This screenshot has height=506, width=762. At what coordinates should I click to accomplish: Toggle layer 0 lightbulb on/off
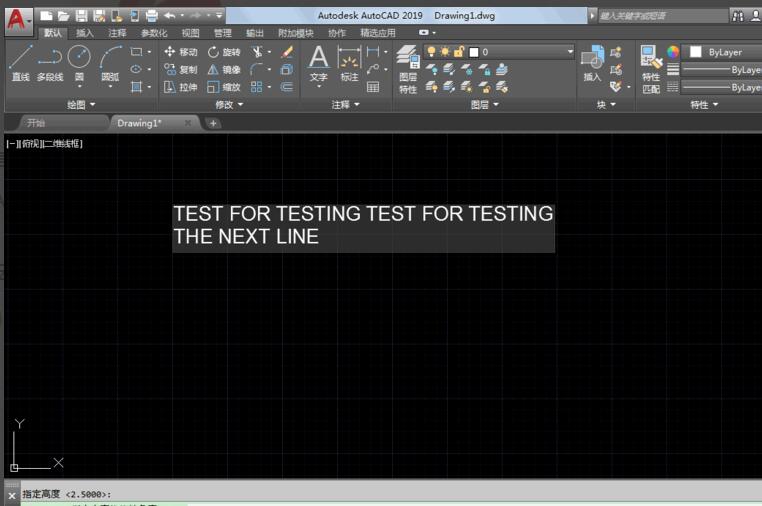click(x=431, y=52)
